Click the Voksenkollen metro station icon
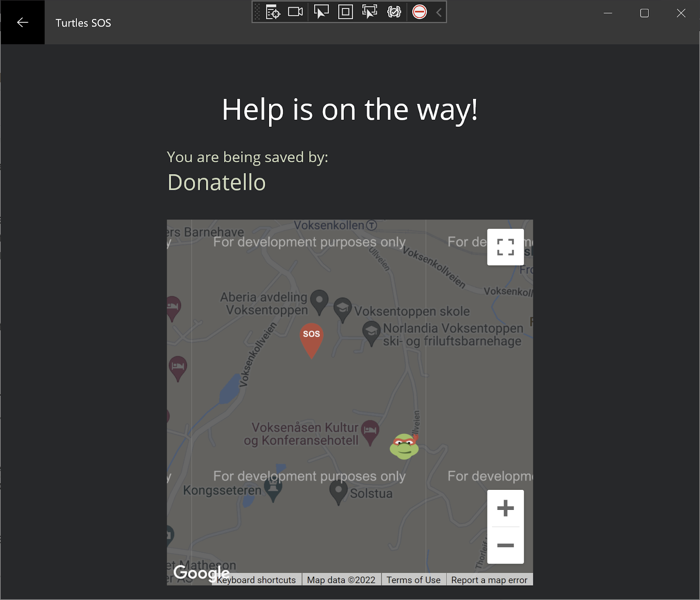This screenshot has width=700, height=600. (x=371, y=225)
